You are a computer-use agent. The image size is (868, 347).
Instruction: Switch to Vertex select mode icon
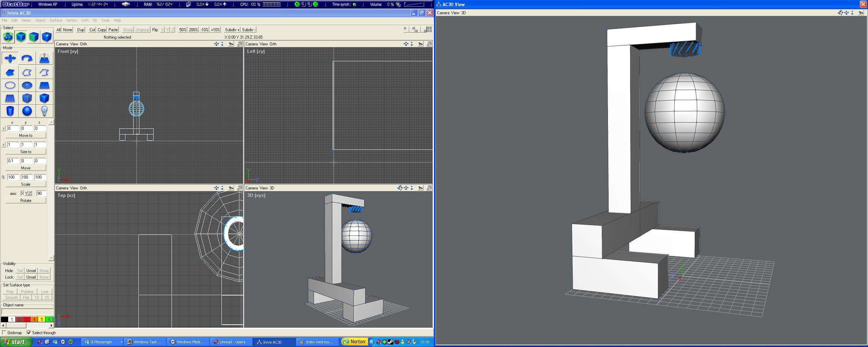pos(46,37)
